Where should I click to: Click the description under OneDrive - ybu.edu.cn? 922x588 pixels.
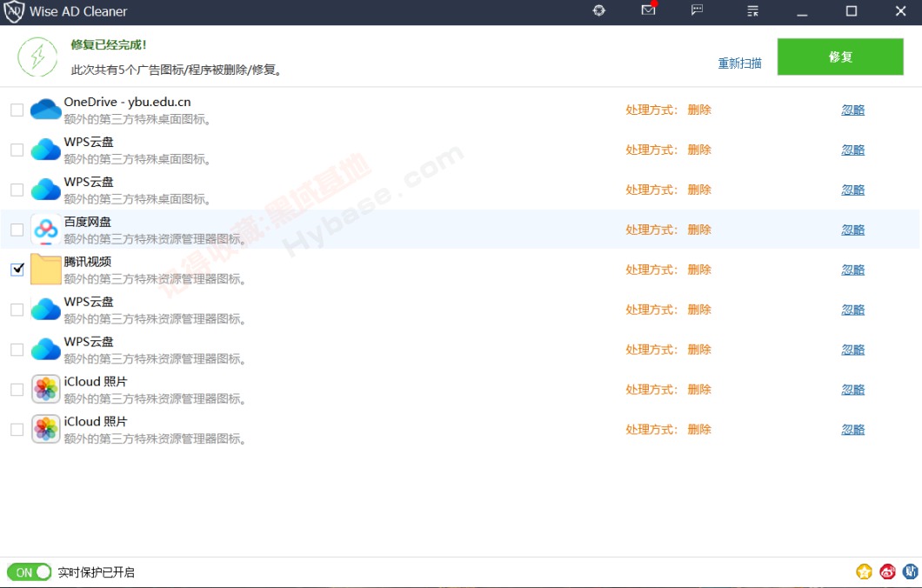(x=137, y=119)
